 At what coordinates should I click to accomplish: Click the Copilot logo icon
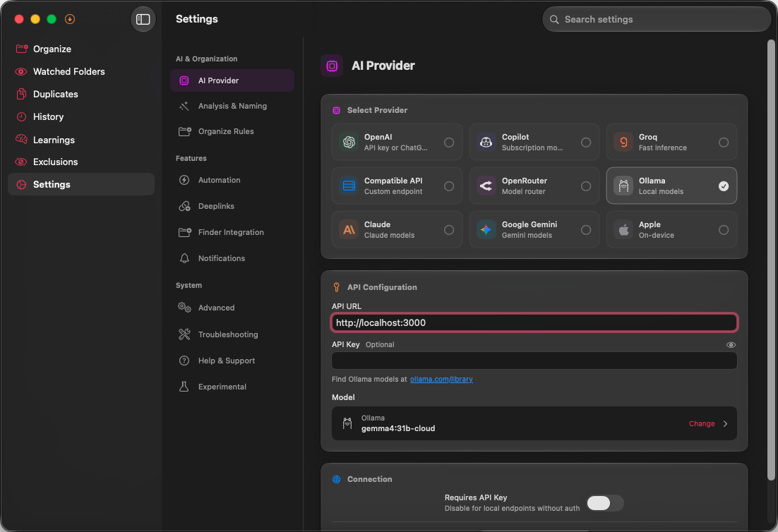pyautogui.click(x=486, y=143)
